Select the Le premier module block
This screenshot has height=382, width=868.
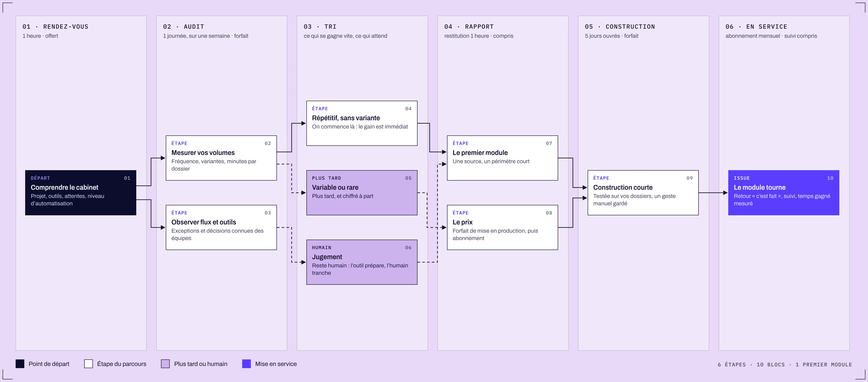tap(502, 158)
